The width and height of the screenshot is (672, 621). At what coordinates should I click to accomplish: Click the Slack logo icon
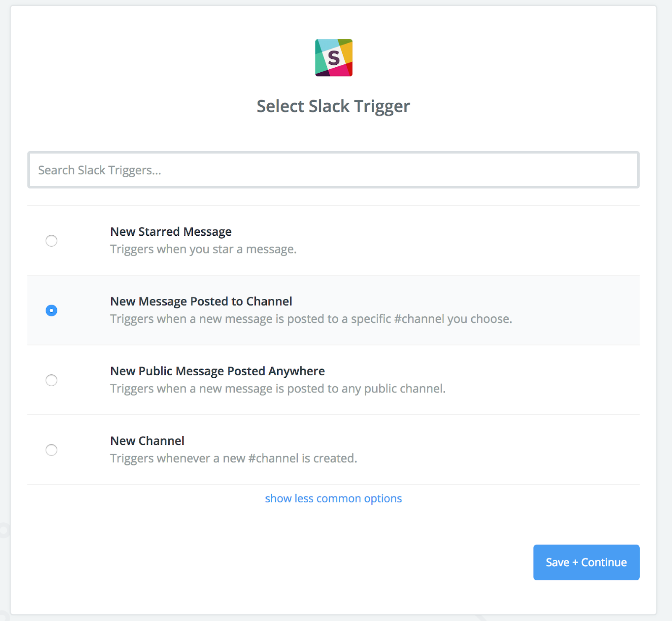point(334,58)
